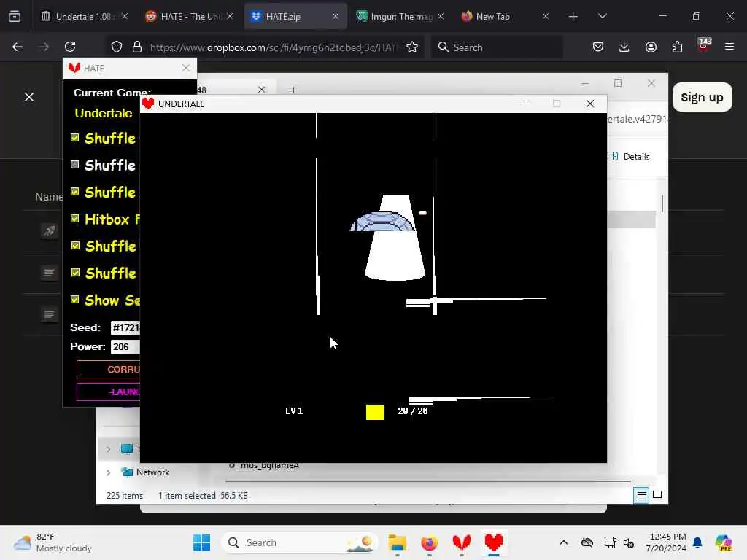Go back with the browser back arrow
This screenshot has width=747, height=560.
[x=18, y=47]
